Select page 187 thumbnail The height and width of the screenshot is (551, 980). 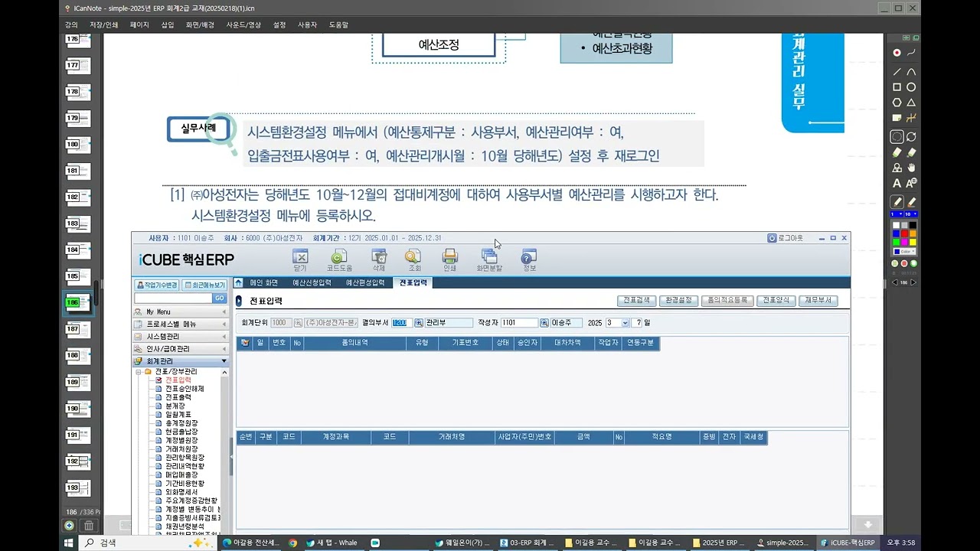77,330
